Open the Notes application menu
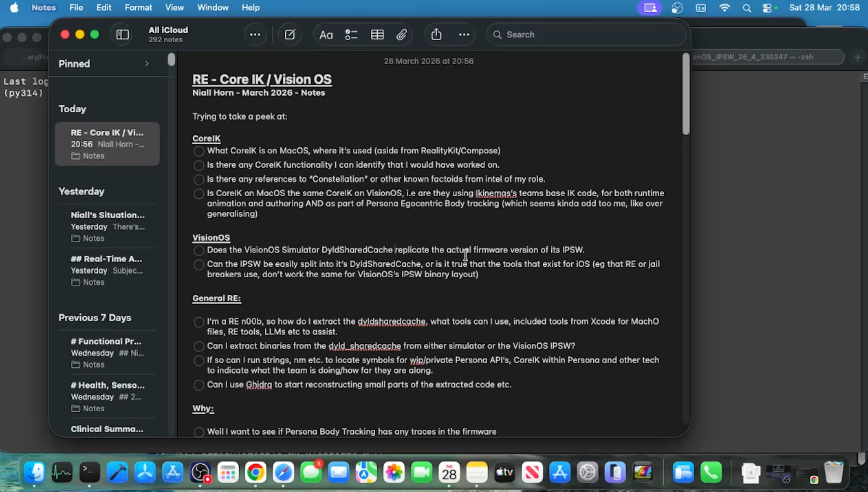The height and width of the screenshot is (492, 868). (44, 8)
